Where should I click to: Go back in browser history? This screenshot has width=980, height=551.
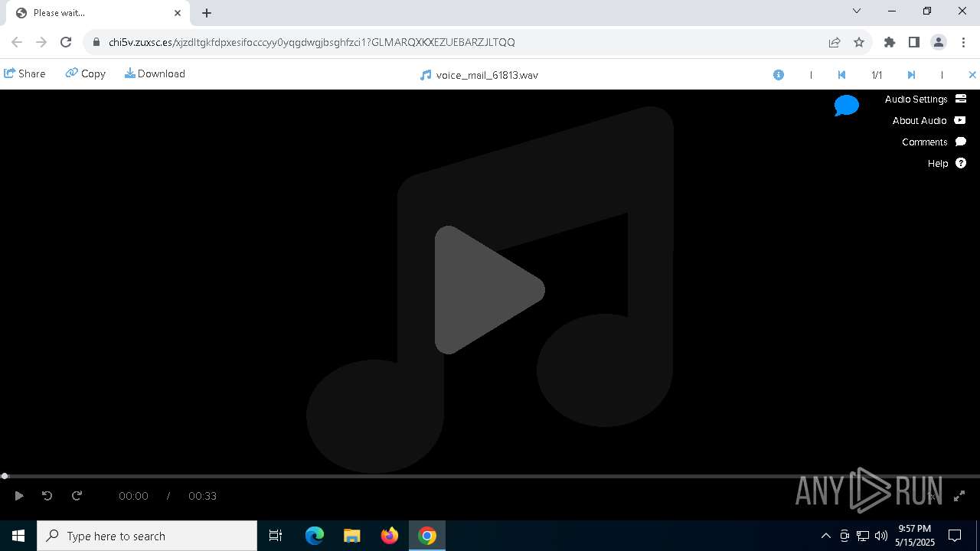[x=17, y=42]
